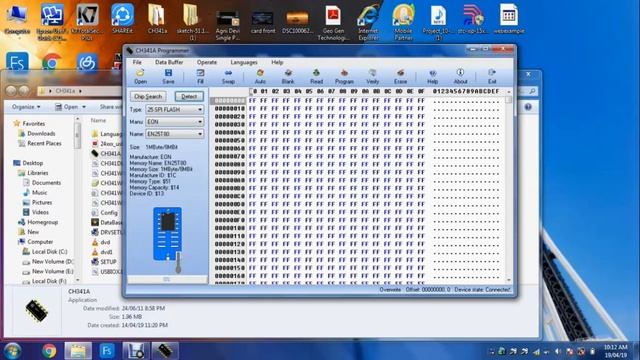
Task: Open the Google Chrome desktop shortcut
Action: [51, 62]
